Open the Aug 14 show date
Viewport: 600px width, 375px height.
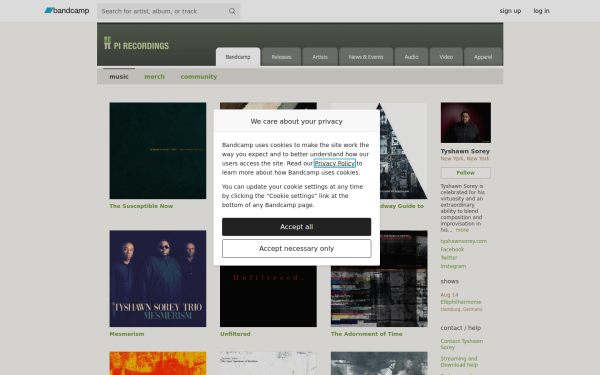click(x=449, y=295)
